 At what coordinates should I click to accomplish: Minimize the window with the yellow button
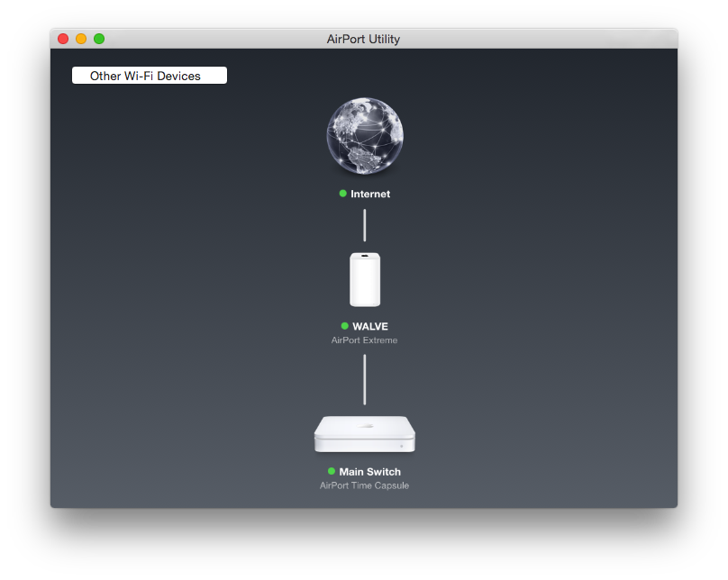81,39
